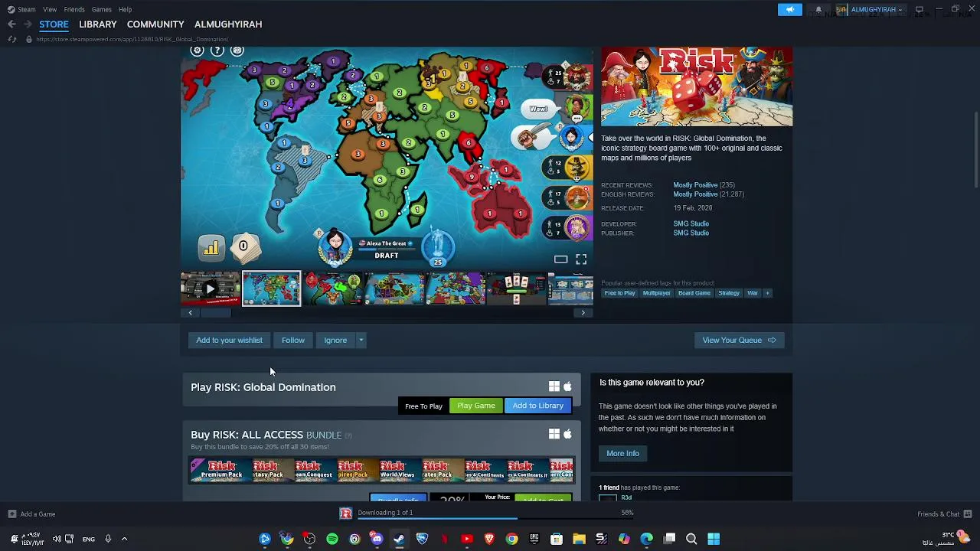The width and height of the screenshot is (980, 551).
Task: Open the ALMUGHYIRAH profile tab
Action: [x=228, y=24]
